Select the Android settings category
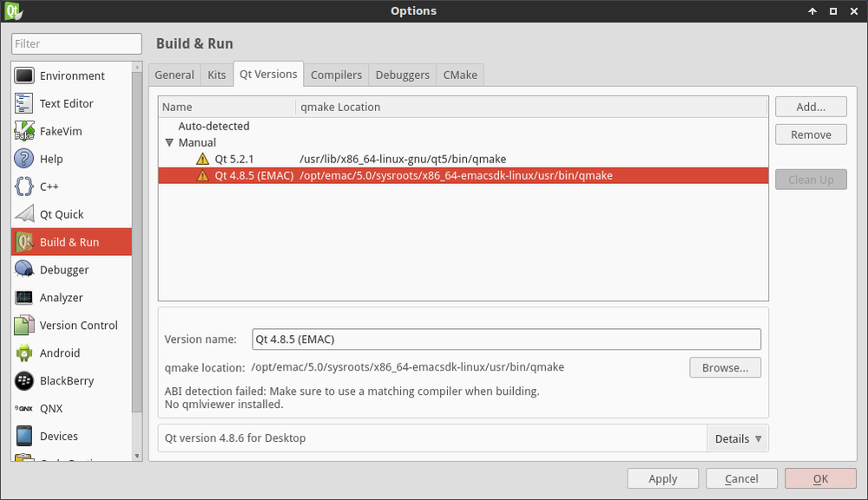Screen dimensions: 868x500 [61, 353]
